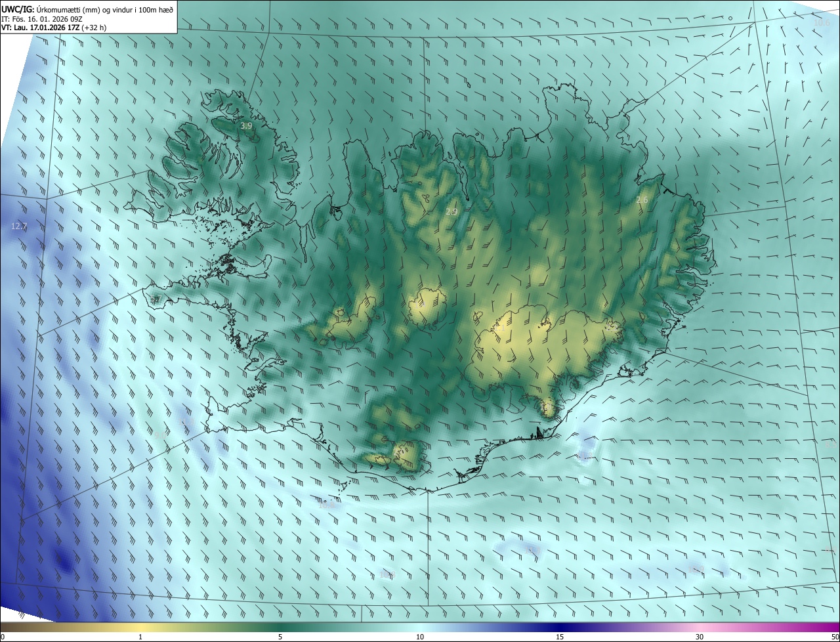Select the legend tick label 5
The width and height of the screenshot is (840, 642).
280,637
